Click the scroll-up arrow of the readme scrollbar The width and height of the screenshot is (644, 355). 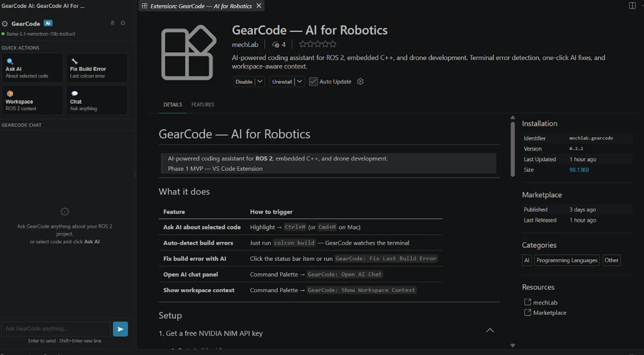512,118
